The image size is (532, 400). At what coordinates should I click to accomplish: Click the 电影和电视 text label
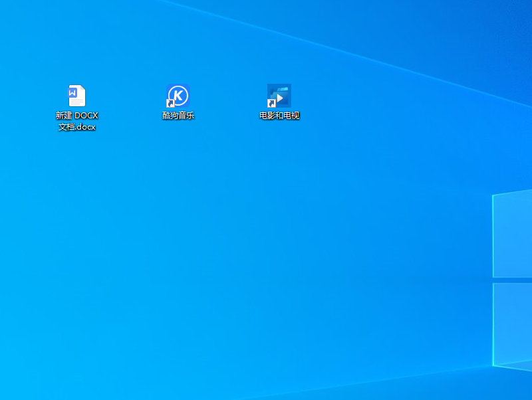[279, 116]
